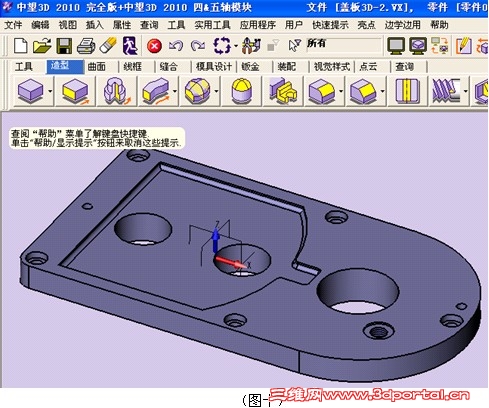Open dropdown next to thread tool
This screenshot has height=408, width=489.
(x=466, y=91)
